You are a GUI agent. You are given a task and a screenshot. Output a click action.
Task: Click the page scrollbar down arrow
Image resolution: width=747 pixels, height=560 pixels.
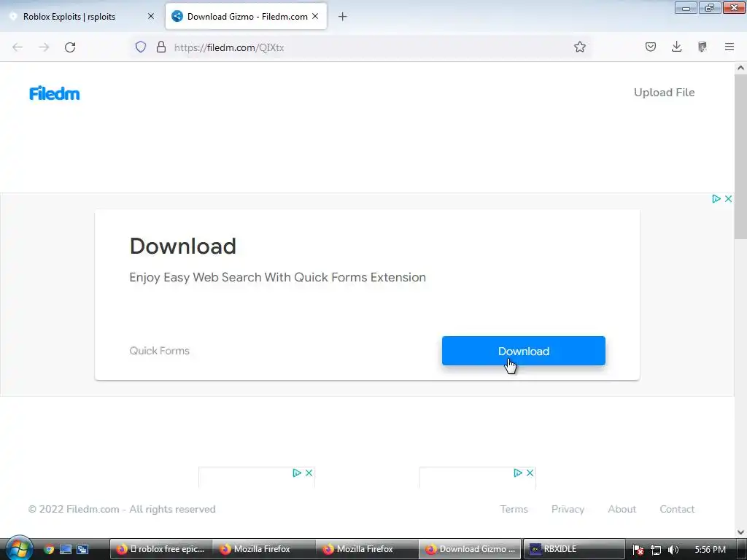pos(740,532)
